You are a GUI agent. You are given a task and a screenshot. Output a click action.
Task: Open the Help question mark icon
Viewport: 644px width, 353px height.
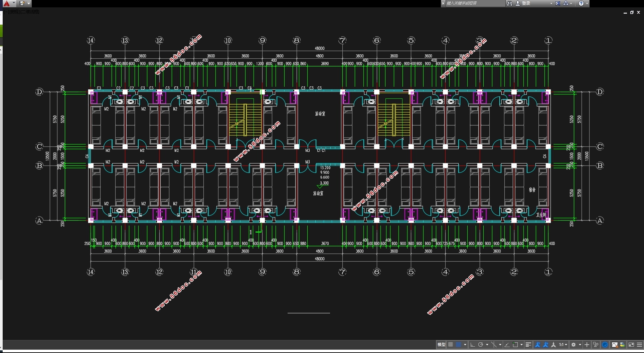tap(581, 3)
